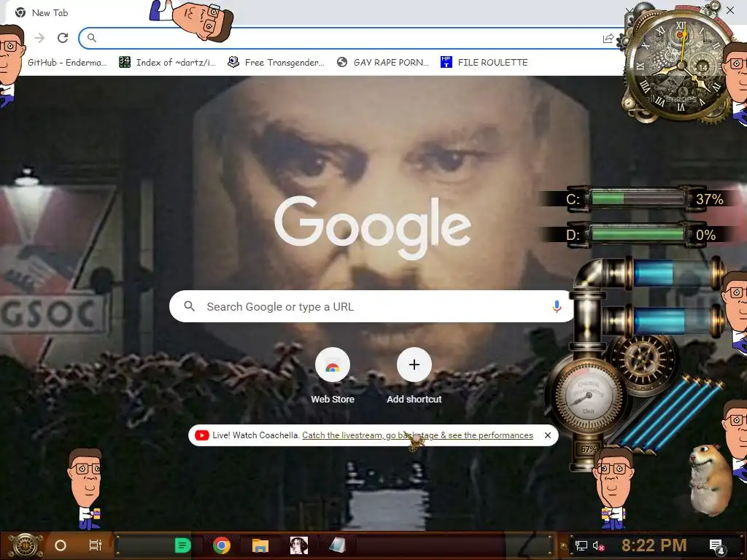The width and height of the screenshot is (747, 560).
Task: Open the Index of ~dartz bookmark
Action: pos(168,63)
